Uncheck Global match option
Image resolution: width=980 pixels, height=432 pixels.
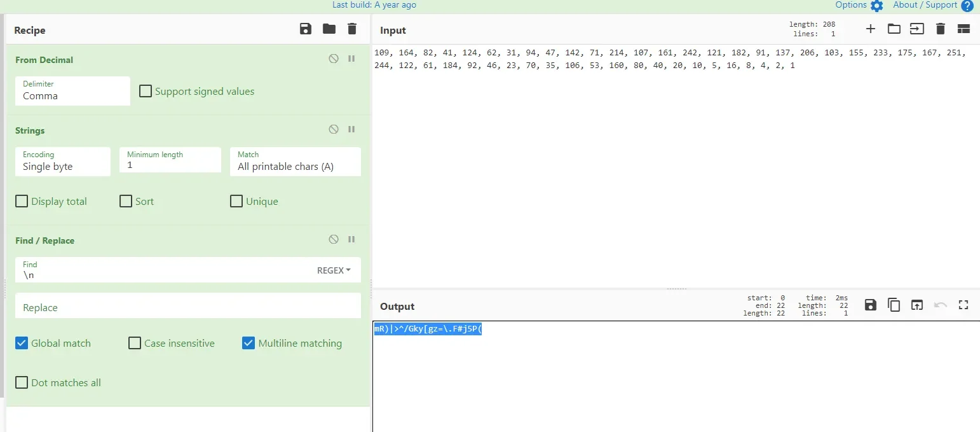(x=22, y=344)
